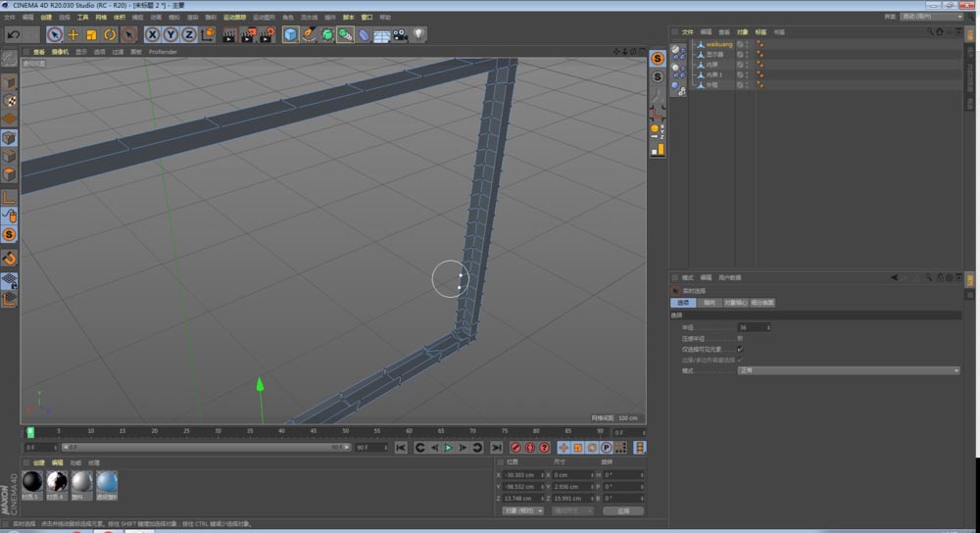Toggle the checked only-visible-elements checkbox
The height and width of the screenshot is (533, 980).
click(741, 350)
